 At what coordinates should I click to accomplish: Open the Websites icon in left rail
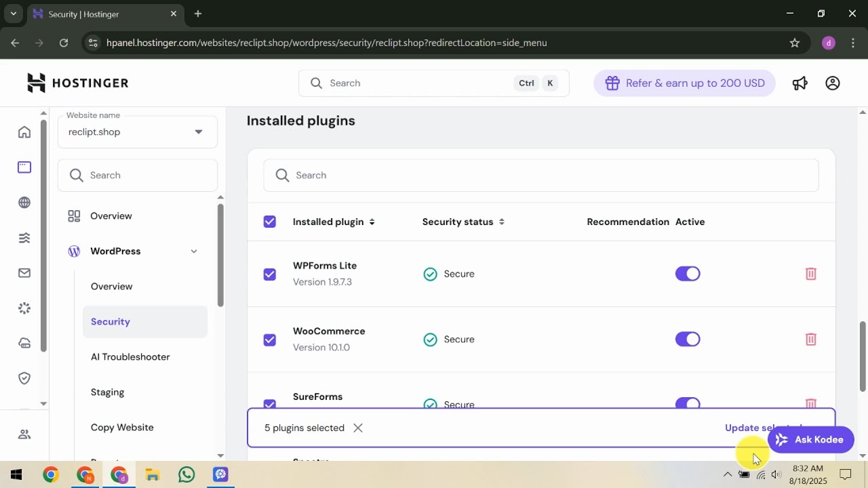pos(24,167)
